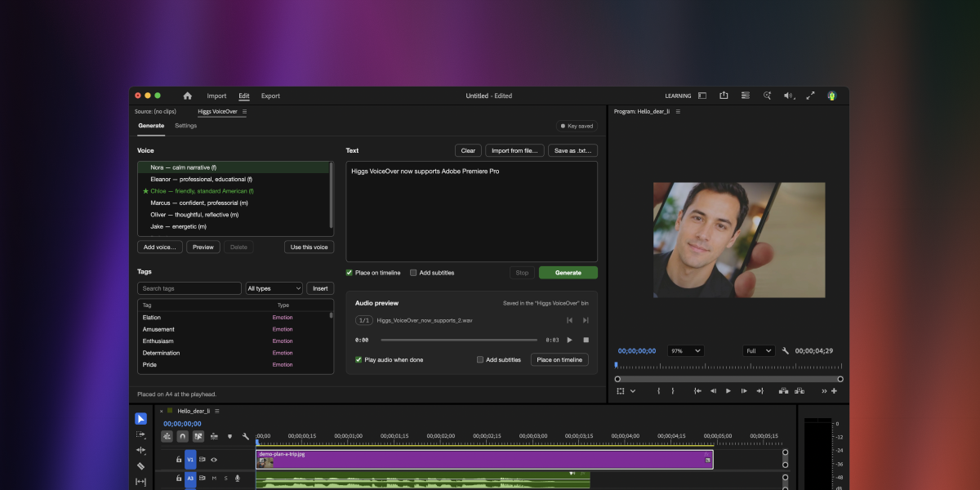Viewport: 980px width, 490px height.
Task: Click Mark In bracket in Program monitor
Action: [658, 391]
